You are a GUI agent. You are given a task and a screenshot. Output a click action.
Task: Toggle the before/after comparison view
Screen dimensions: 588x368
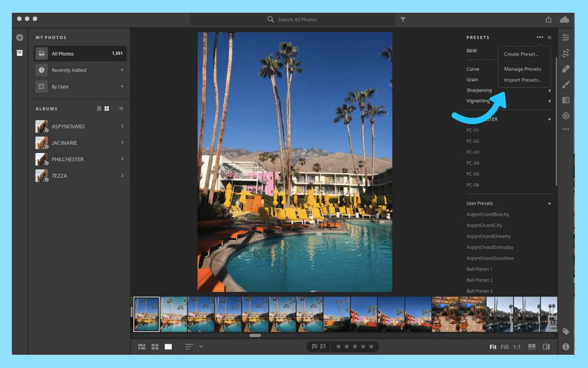pyautogui.click(x=546, y=346)
